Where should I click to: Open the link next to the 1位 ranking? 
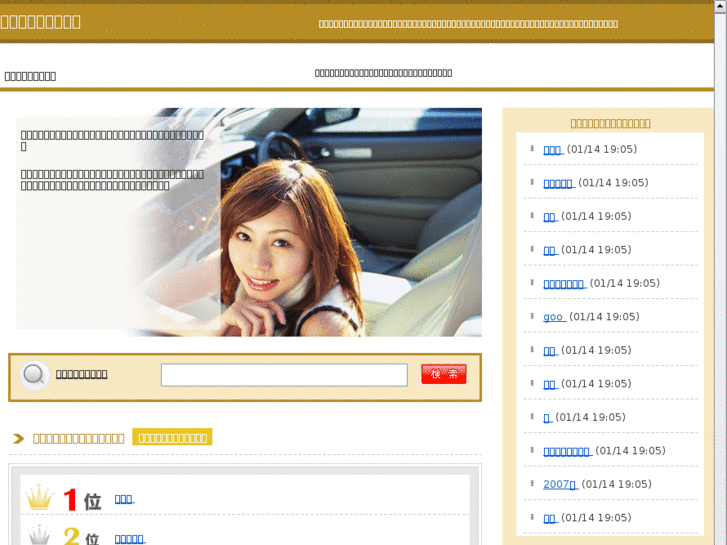(124, 499)
